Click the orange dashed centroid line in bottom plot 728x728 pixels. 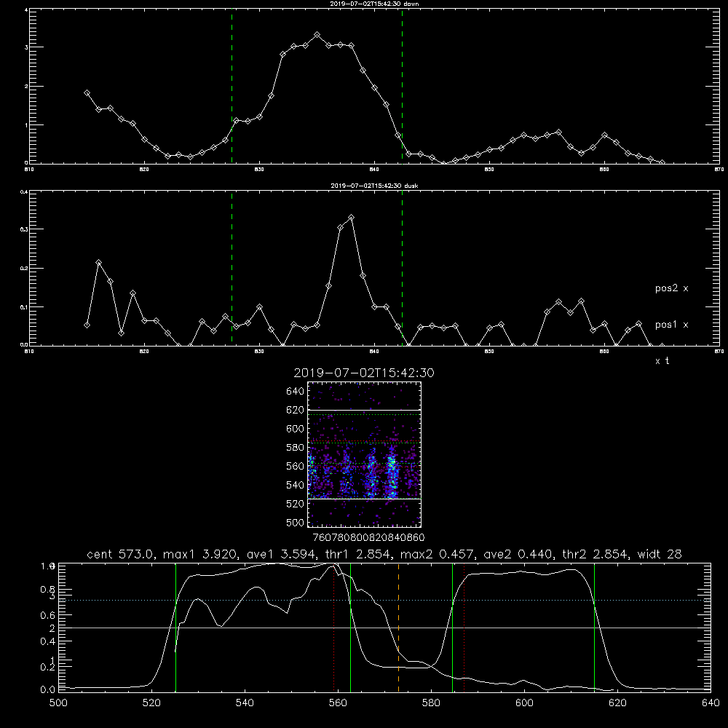pos(398,628)
